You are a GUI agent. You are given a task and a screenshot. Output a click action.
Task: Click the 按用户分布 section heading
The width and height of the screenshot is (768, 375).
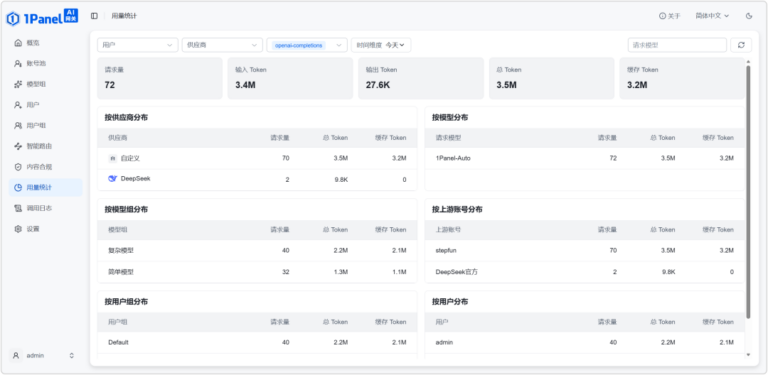tap(450, 302)
